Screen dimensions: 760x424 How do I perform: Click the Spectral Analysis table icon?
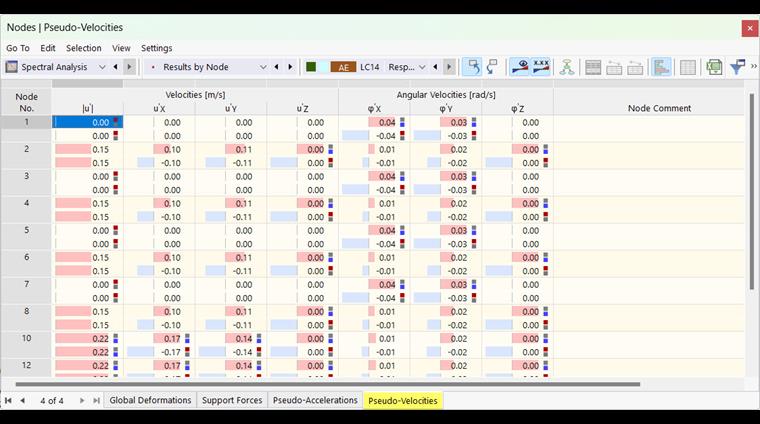coord(12,67)
